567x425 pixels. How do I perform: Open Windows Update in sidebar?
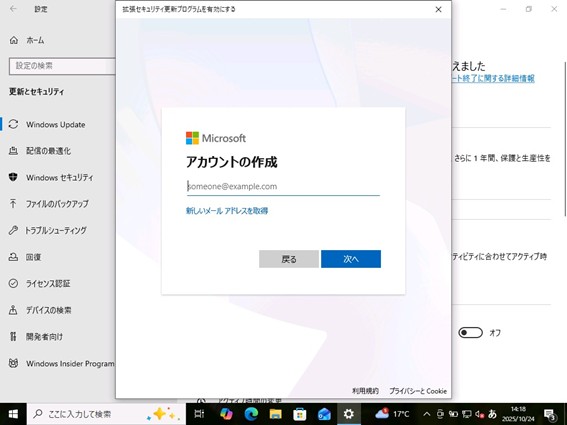point(56,124)
